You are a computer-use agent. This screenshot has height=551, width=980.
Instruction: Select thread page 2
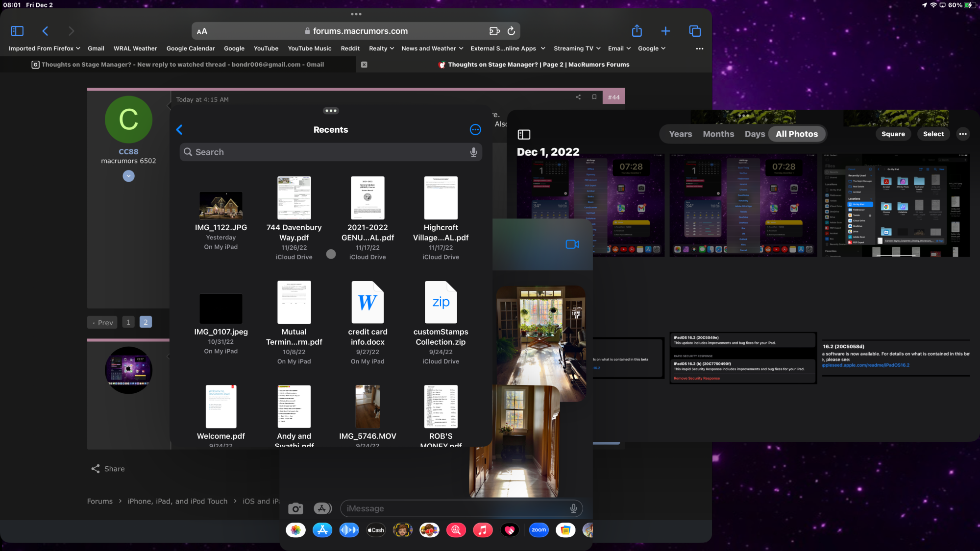[146, 322]
